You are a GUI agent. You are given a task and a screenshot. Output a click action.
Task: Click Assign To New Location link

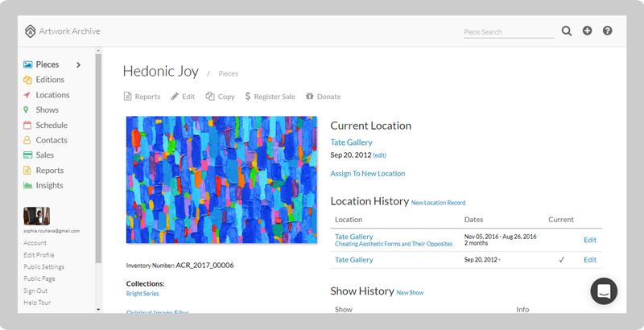(x=367, y=173)
